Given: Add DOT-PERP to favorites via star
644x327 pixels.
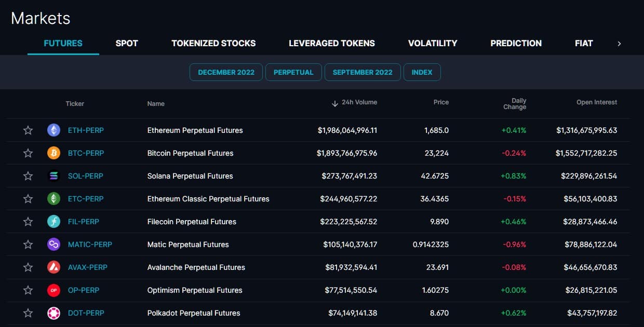Looking at the screenshot, I should coord(28,313).
